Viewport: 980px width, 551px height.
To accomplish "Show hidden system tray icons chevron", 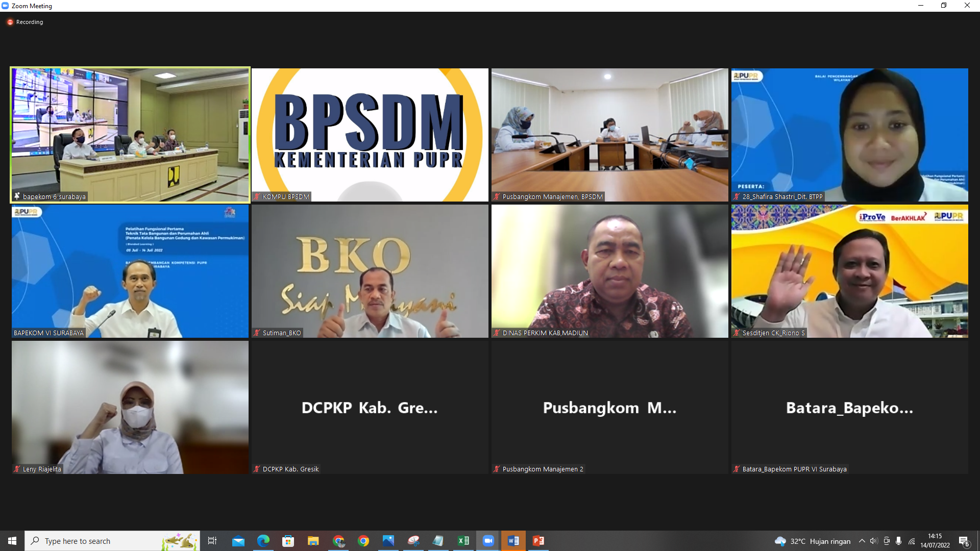I will [862, 541].
